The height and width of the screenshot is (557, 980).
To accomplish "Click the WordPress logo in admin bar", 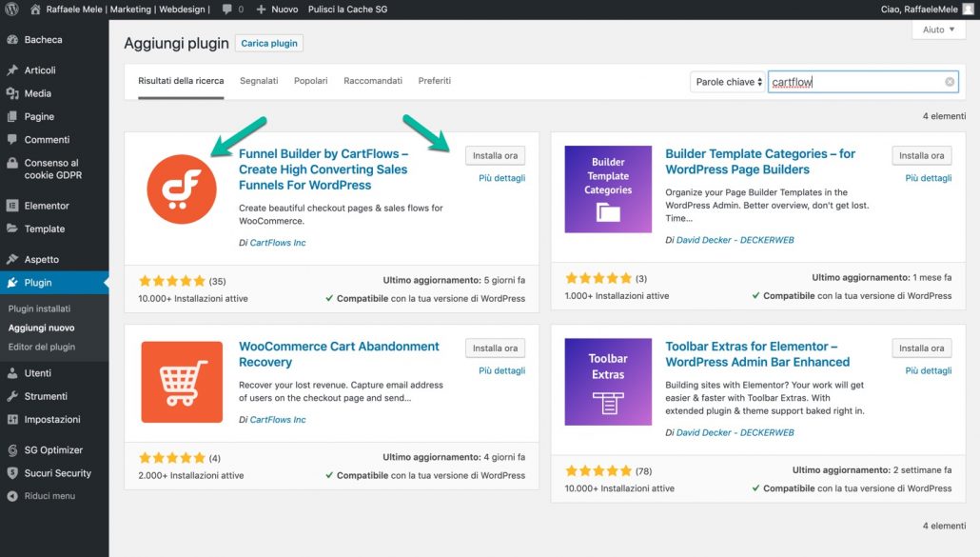I will coord(11,10).
